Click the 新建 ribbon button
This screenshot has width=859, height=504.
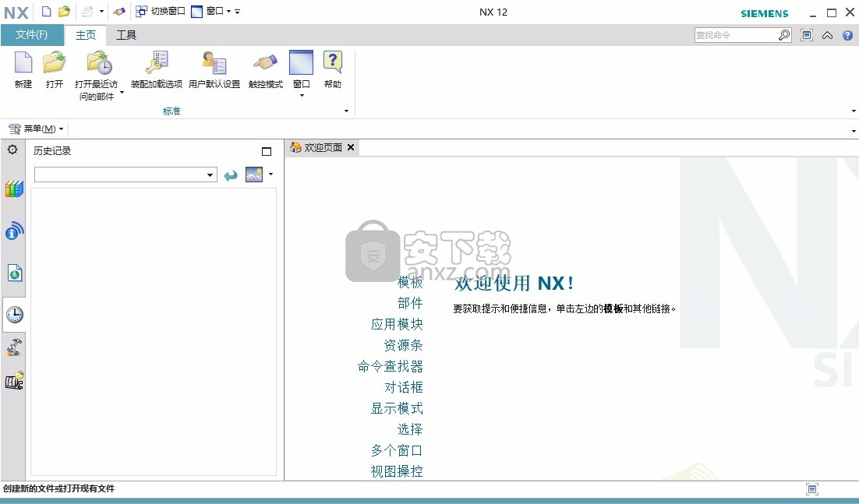pyautogui.click(x=23, y=69)
